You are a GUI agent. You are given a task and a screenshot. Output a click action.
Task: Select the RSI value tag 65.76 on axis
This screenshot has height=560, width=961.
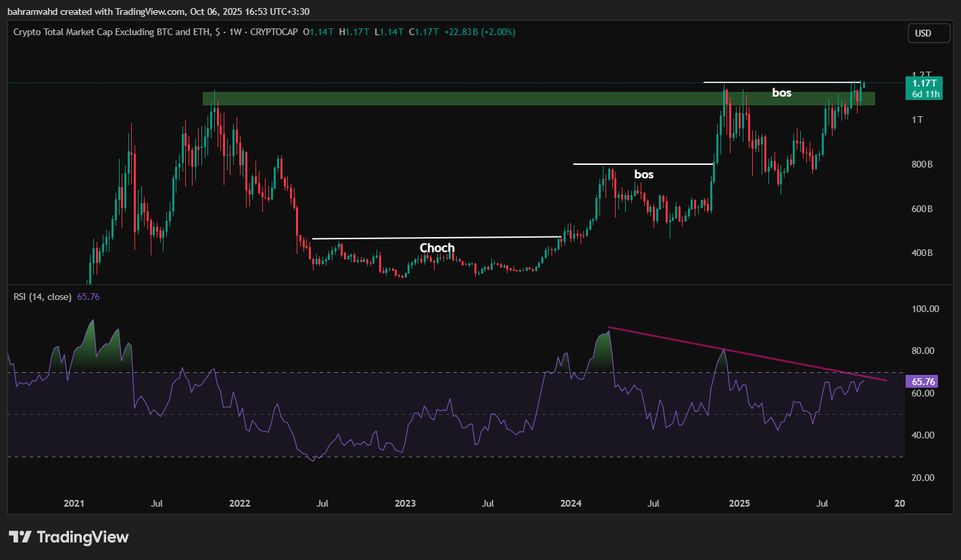(922, 381)
